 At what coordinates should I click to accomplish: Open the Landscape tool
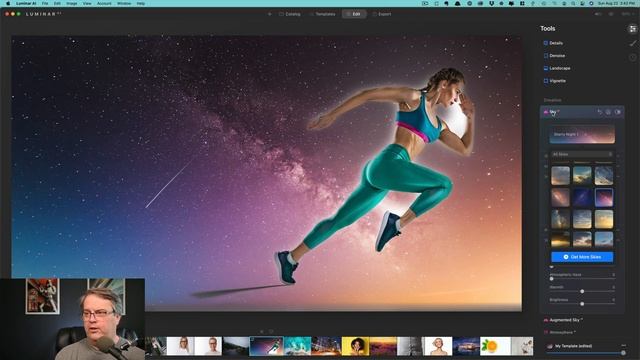point(557,68)
